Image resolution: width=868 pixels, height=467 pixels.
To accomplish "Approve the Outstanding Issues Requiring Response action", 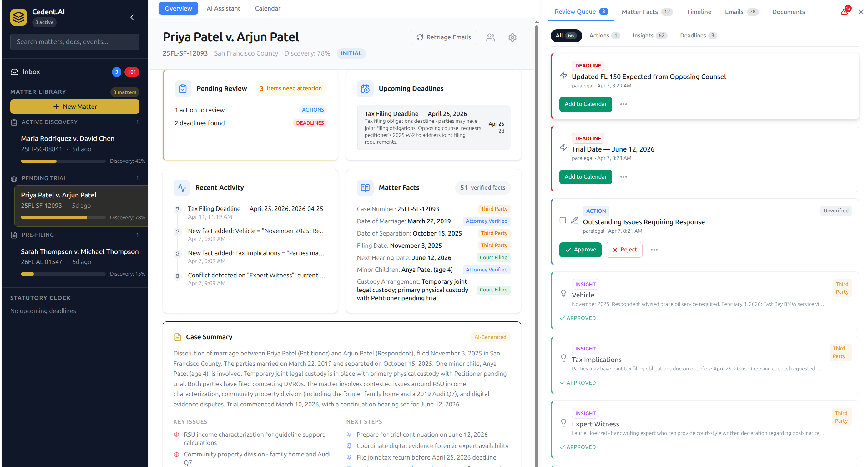I will pyautogui.click(x=580, y=250).
